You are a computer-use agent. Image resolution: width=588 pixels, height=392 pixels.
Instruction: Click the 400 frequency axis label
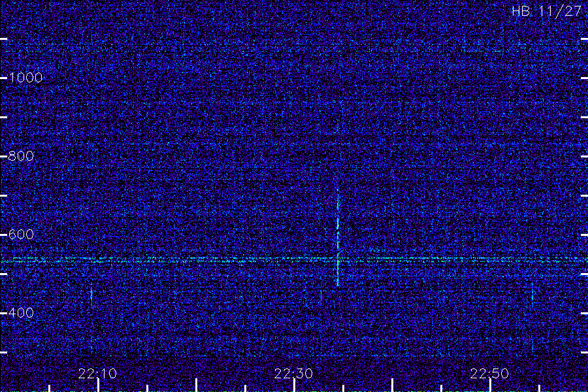(x=21, y=313)
